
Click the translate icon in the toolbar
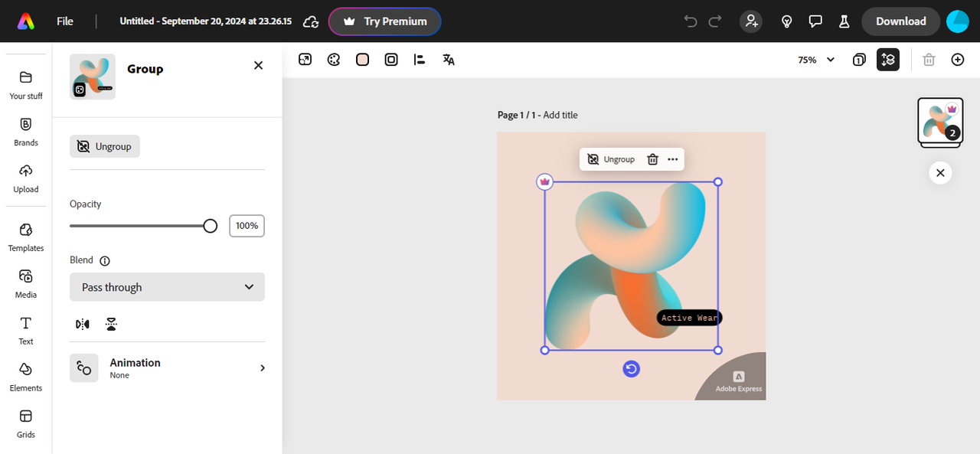coord(449,60)
